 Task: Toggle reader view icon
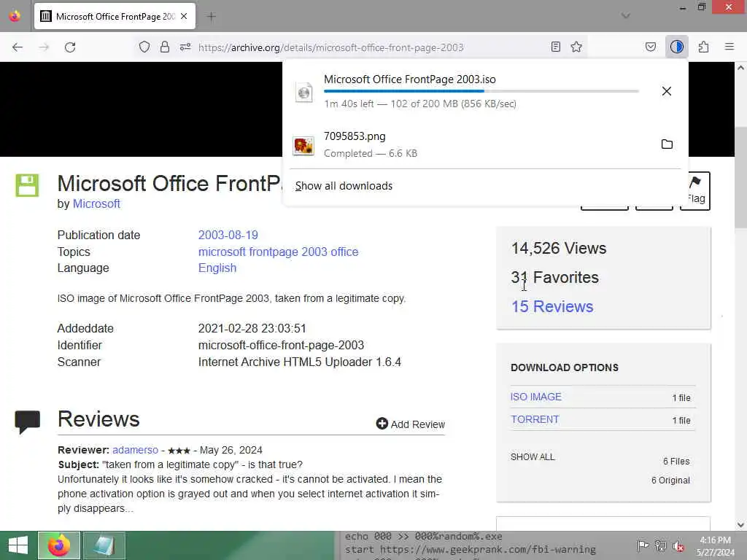(x=555, y=47)
